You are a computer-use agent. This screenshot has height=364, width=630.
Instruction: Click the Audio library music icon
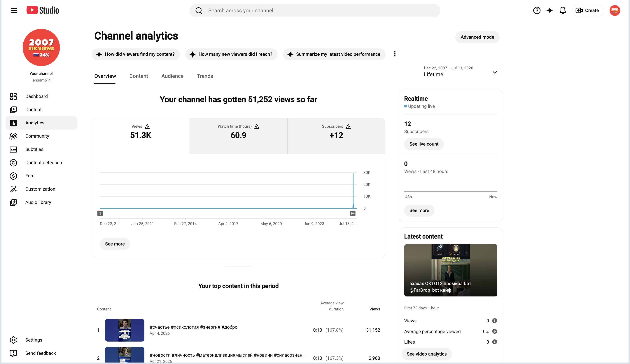(x=13, y=202)
